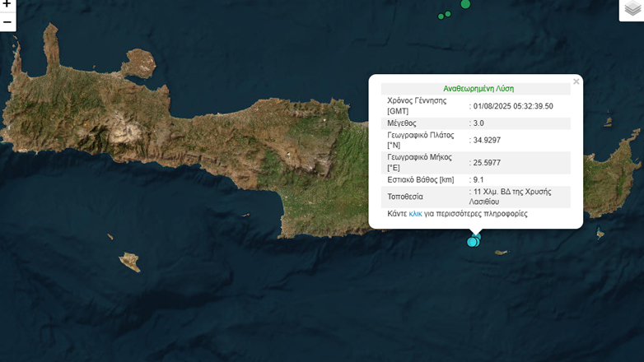Select the middle green earthquake marker

point(448,13)
